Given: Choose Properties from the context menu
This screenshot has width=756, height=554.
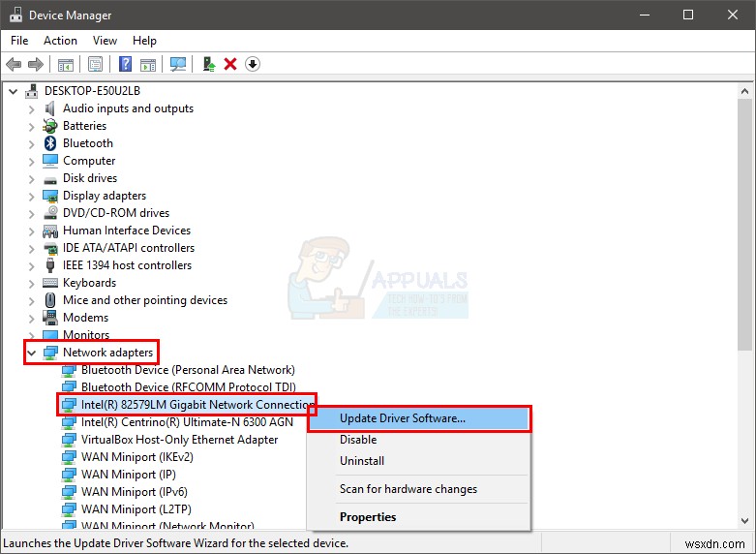Looking at the screenshot, I should click(x=419, y=517).
